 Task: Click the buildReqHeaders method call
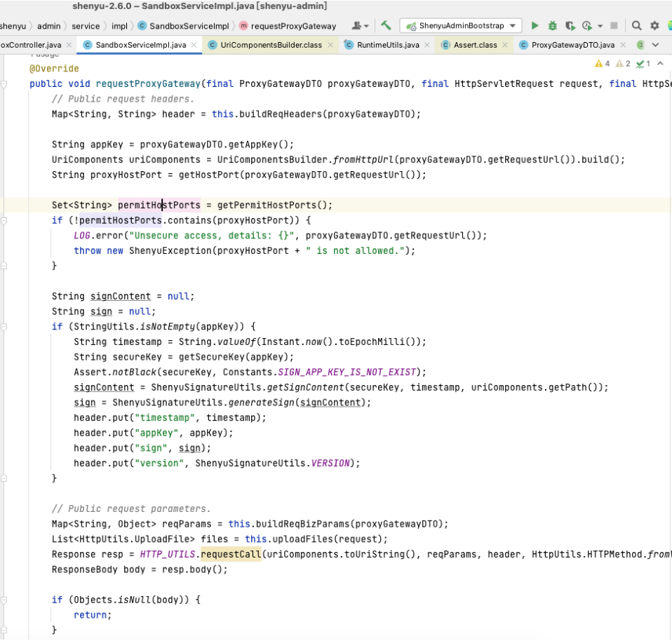[281, 114]
